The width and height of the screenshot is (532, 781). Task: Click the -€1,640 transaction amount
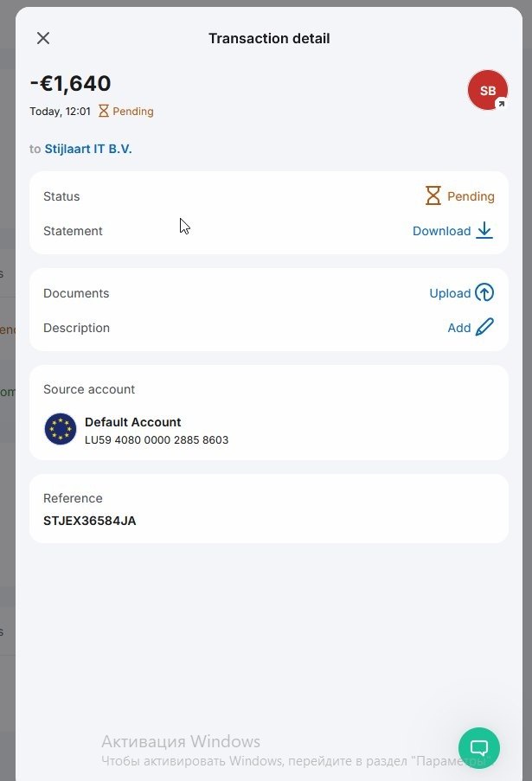click(70, 84)
